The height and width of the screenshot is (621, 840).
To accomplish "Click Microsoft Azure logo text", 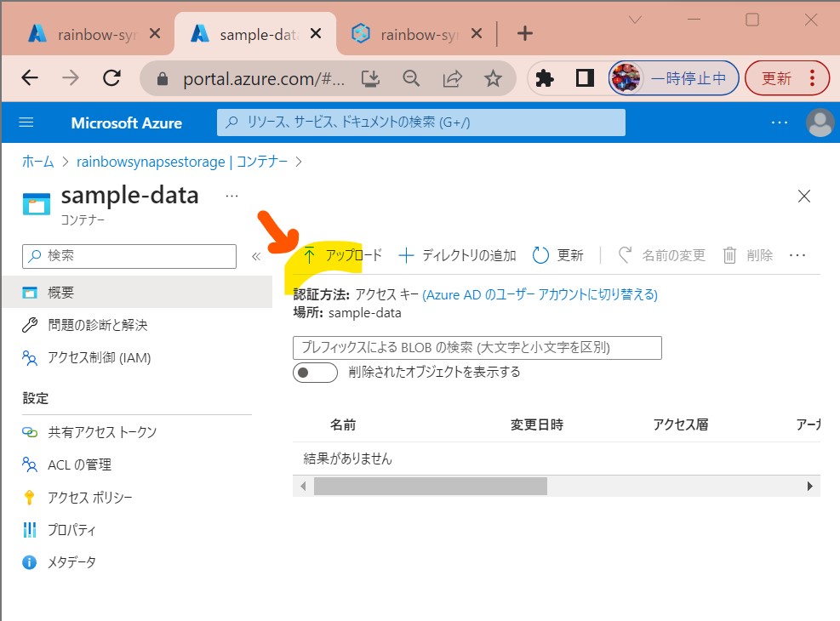I will [127, 123].
